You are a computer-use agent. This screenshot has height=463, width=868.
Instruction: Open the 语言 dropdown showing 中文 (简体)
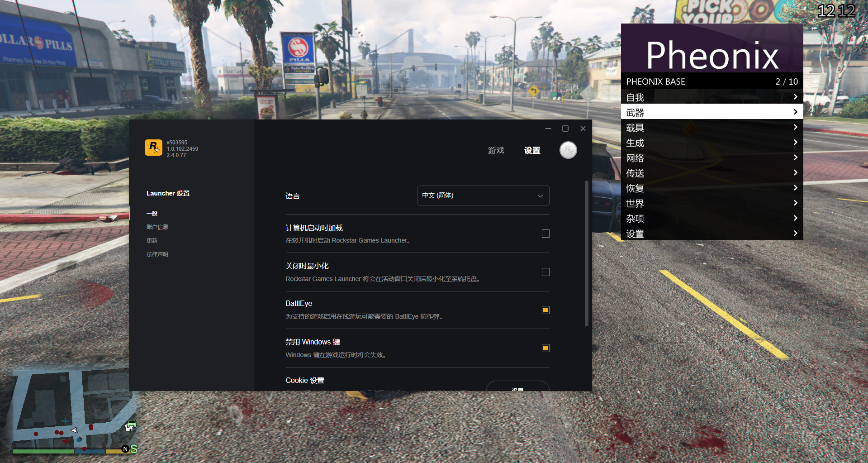[483, 196]
